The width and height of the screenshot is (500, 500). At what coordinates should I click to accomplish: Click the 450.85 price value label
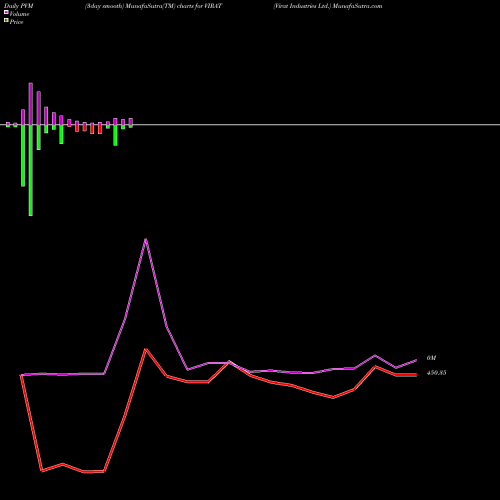(x=436, y=373)
